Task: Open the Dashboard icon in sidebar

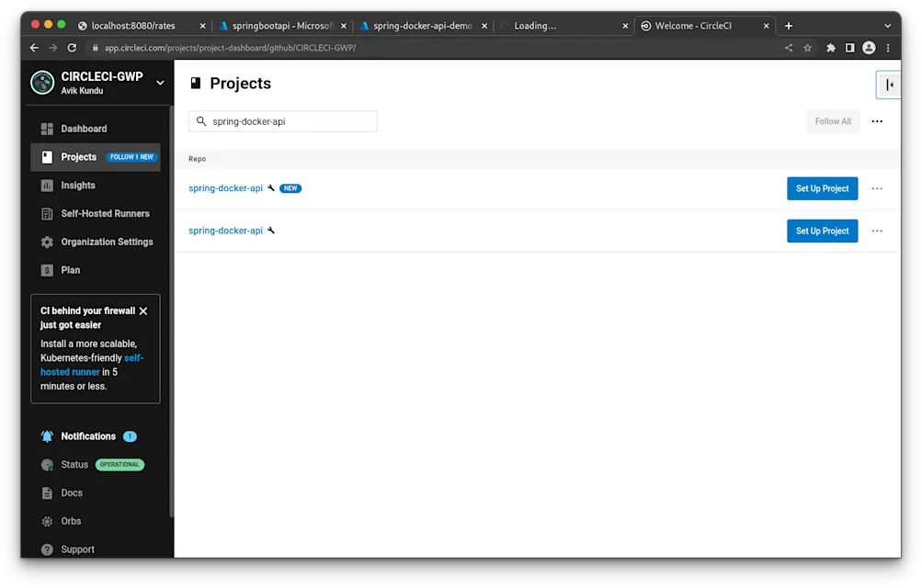Action: (47, 129)
